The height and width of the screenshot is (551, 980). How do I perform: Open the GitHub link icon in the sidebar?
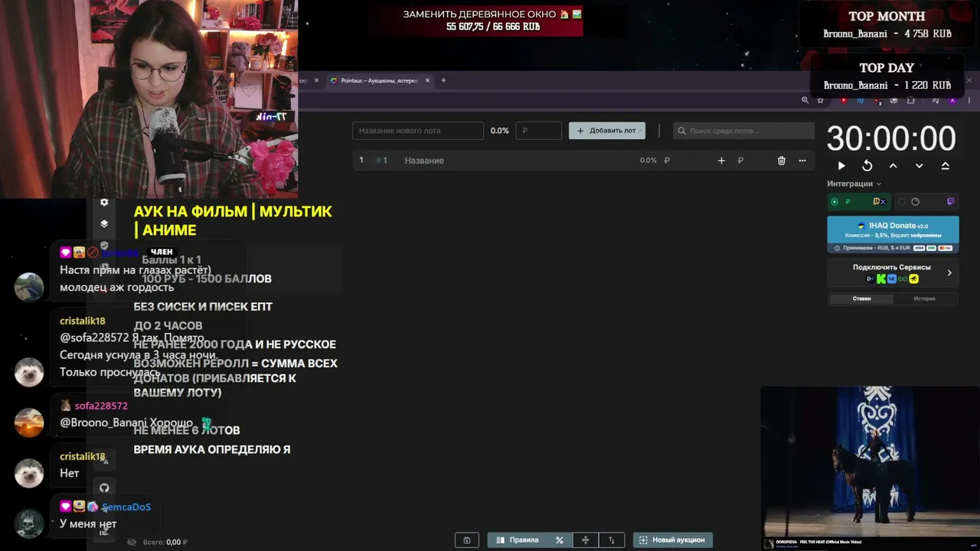(104, 487)
